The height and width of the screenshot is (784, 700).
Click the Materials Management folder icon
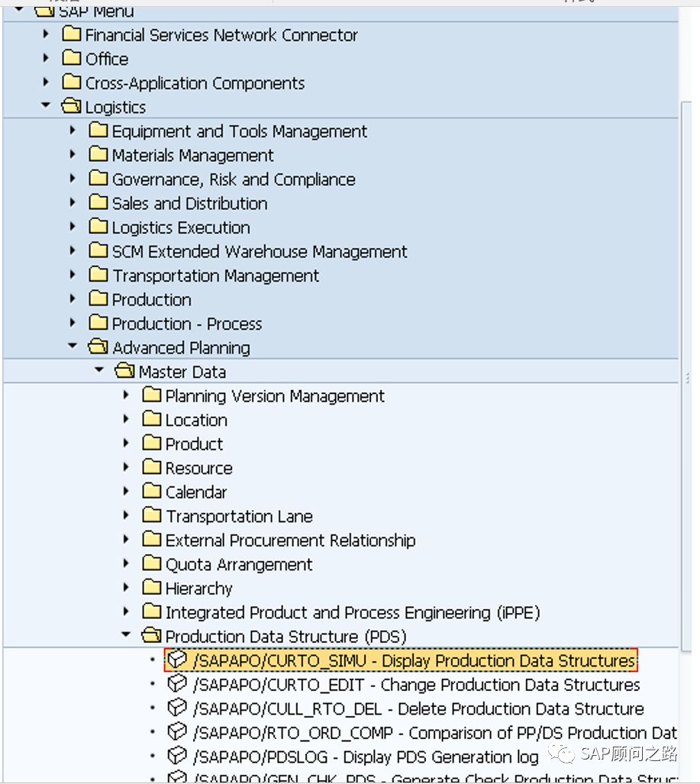click(x=98, y=155)
